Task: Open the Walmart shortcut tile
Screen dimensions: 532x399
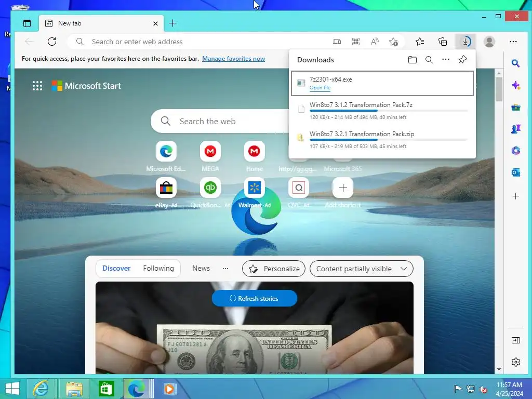Action: pos(254,188)
